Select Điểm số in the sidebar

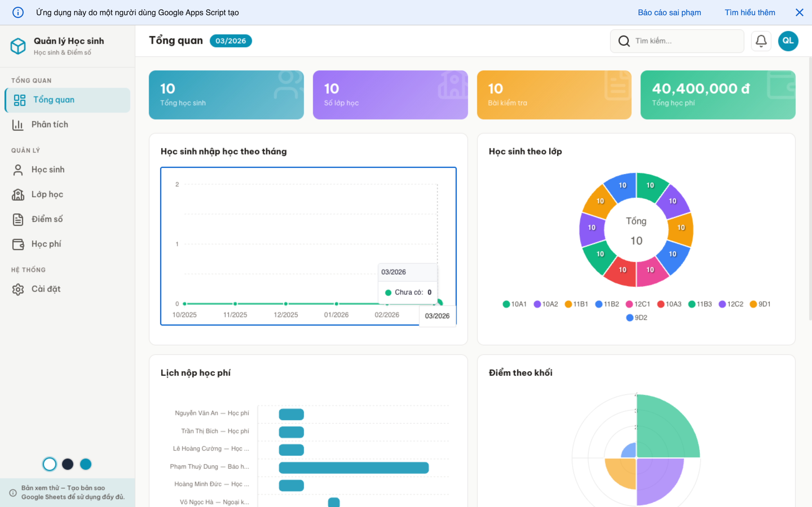(x=47, y=219)
